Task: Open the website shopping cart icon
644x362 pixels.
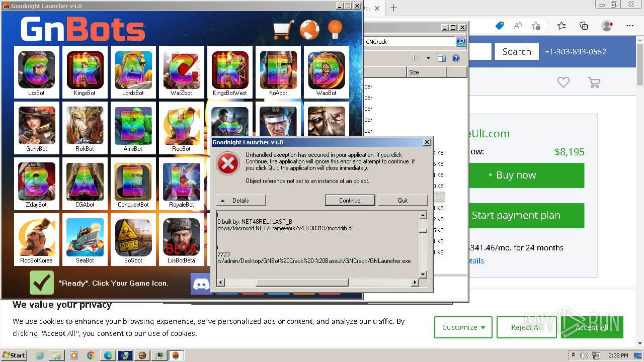Action: pos(594,82)
